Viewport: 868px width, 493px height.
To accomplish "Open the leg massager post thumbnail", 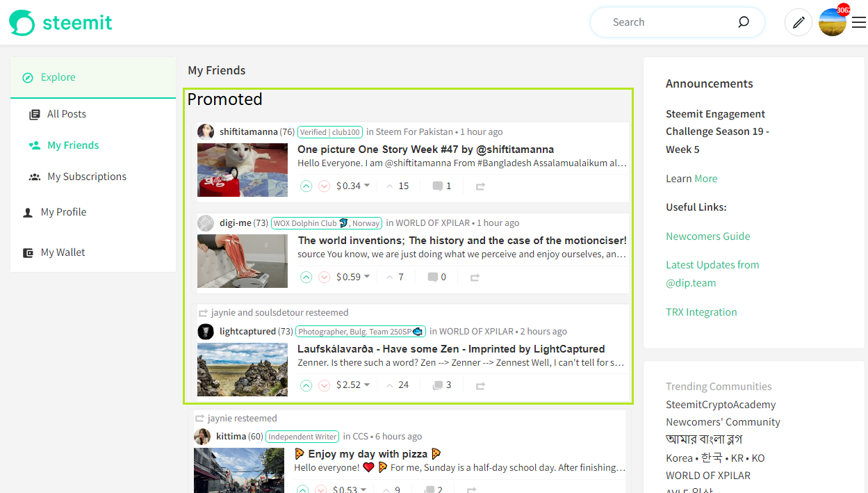I will tap(243, 261).
